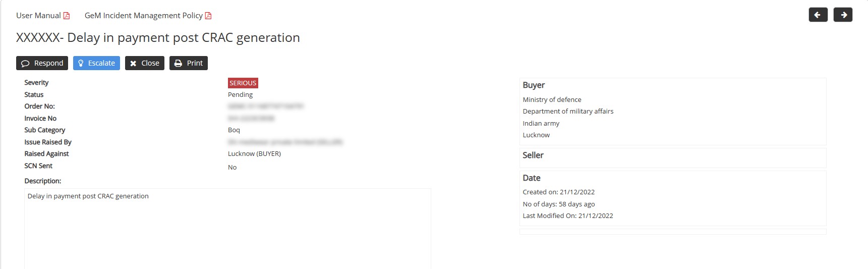Click the speech bubble icon on Respond
Image resolution: width=868 pixels, height=269 pixels.
pyautogui.click(x=25, y=64)
